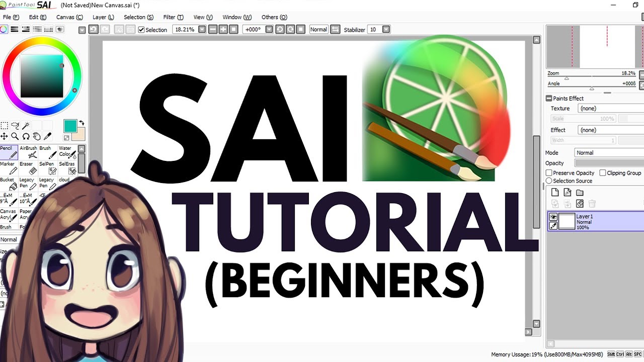Select the Eyedropper color picker tool
Image resolution: width=644 pixels, height=362 pixels.
(48, 136)
